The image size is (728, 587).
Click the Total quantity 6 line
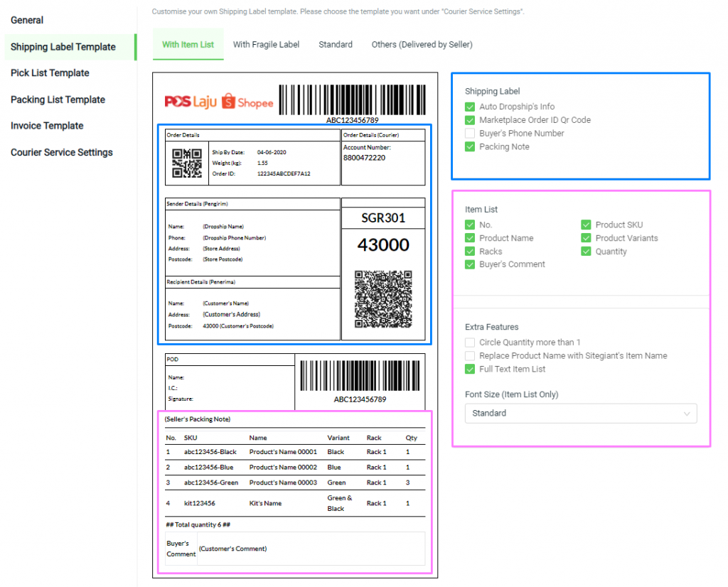198,525
